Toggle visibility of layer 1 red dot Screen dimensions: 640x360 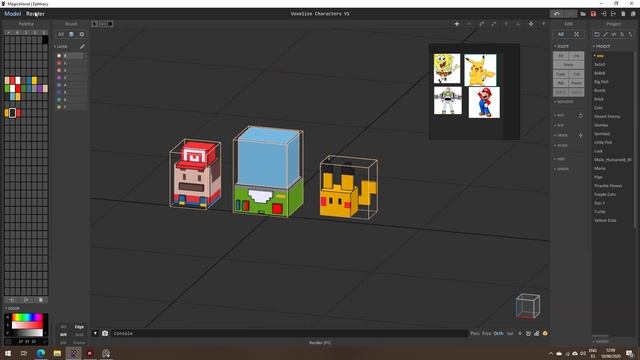click(59, 63)
